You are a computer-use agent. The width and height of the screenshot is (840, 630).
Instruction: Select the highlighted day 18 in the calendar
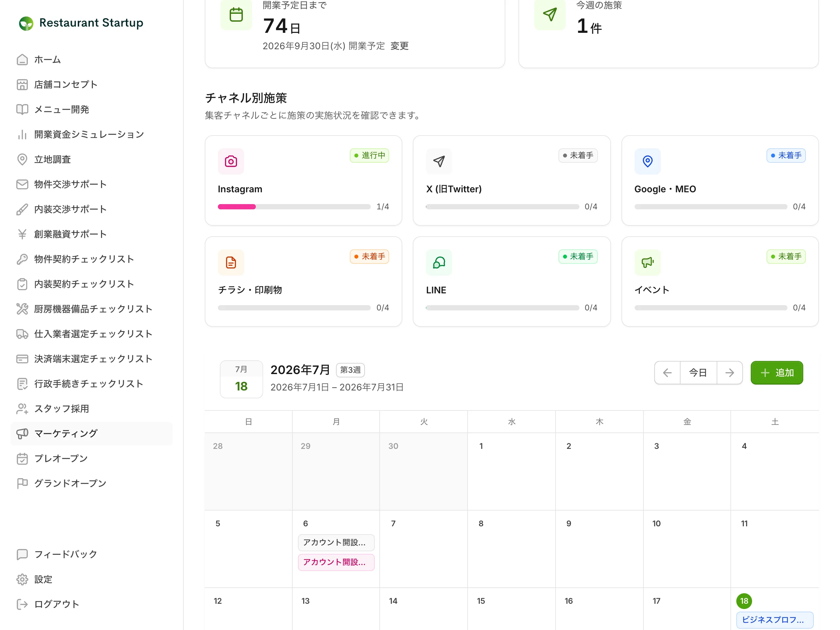(744, 601)
